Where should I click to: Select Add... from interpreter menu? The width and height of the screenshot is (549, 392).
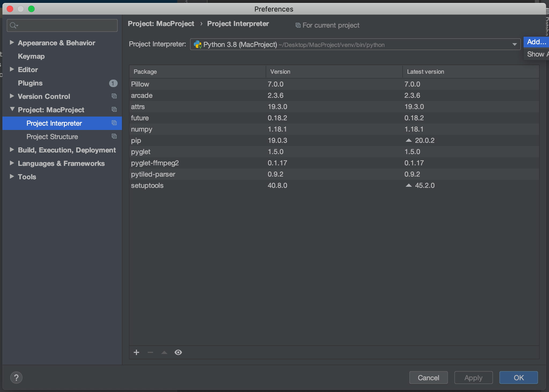[x=536, y=42]
